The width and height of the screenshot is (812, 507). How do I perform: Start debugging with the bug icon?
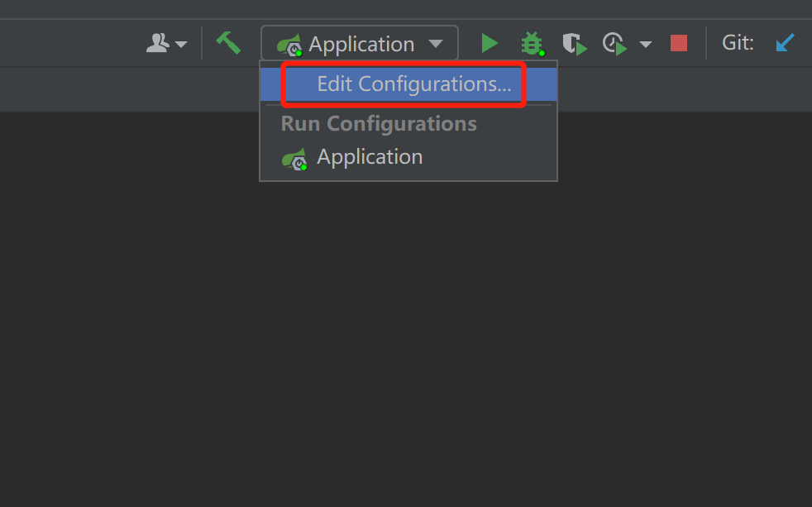tap(532, 42)
